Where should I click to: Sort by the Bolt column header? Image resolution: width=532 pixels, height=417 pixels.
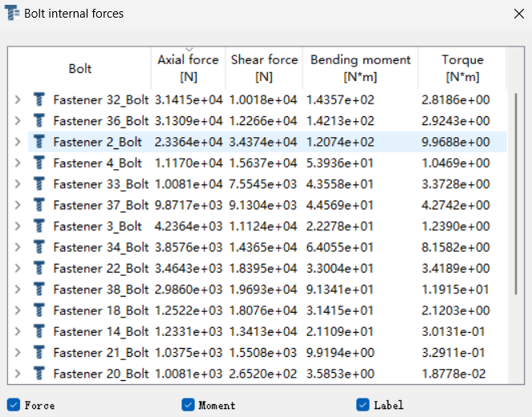(x=79, y=68)
